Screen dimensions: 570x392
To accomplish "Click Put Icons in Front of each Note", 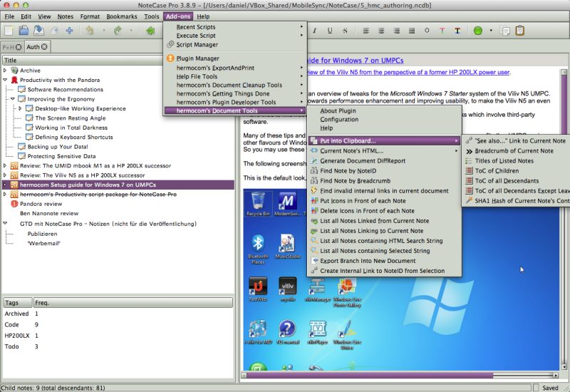I will pos(384,201).
